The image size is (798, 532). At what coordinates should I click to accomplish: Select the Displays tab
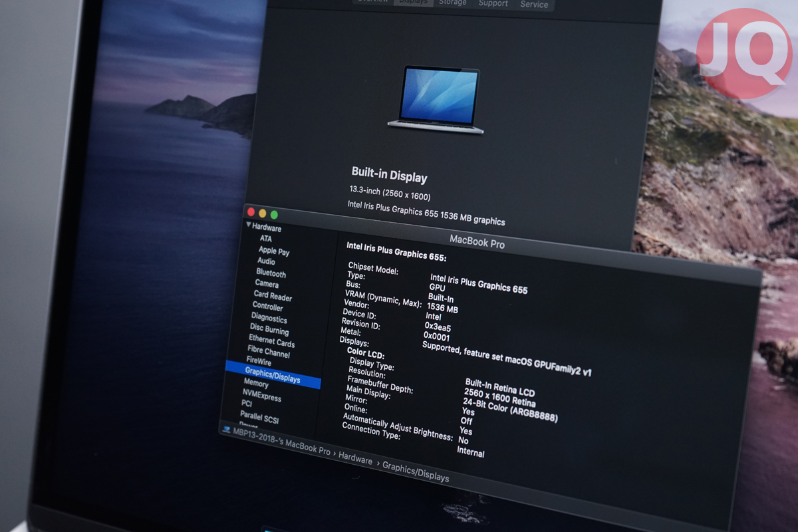pyautogui.click(x=413, y=2)
